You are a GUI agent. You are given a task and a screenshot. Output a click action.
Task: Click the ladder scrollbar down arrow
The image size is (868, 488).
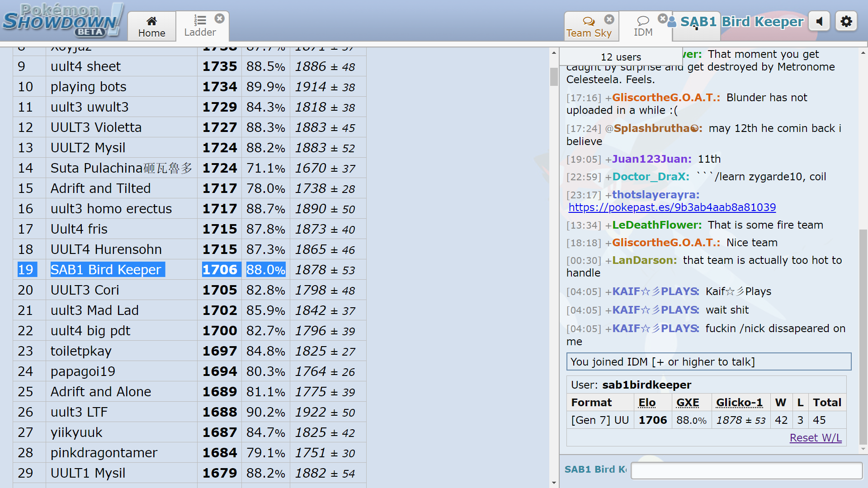[x=554, y=483]
